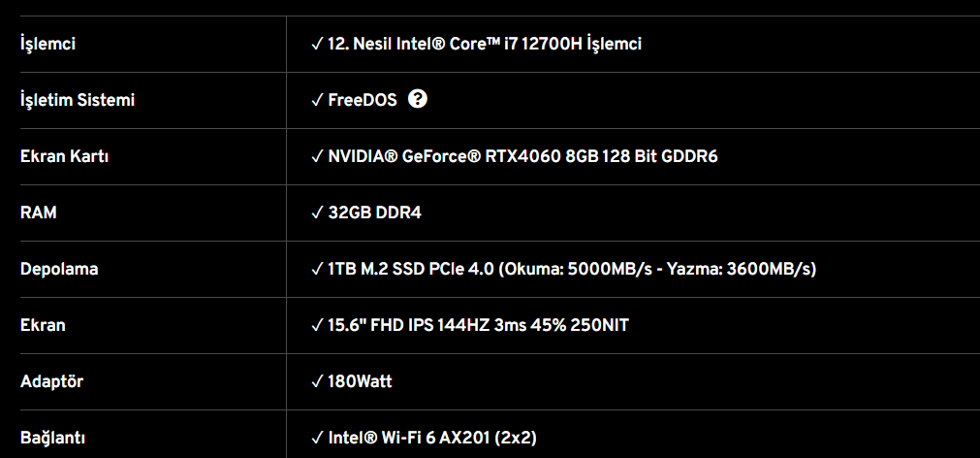Screen dimensions: 980x458
Task: Click the checkmark before 12. Nesil Intel Core
Action: [x=317, y=44]
